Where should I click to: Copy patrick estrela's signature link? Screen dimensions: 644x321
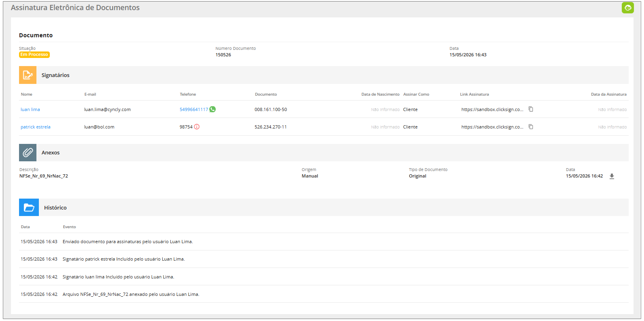pos(531,127)
